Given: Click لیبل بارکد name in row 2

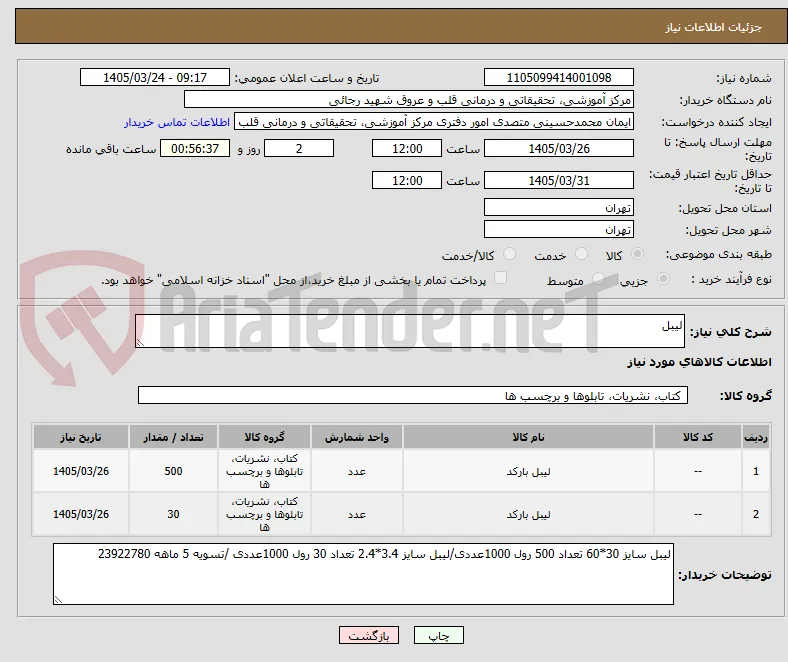Looking at the screenshot, I should coord(528,515).
